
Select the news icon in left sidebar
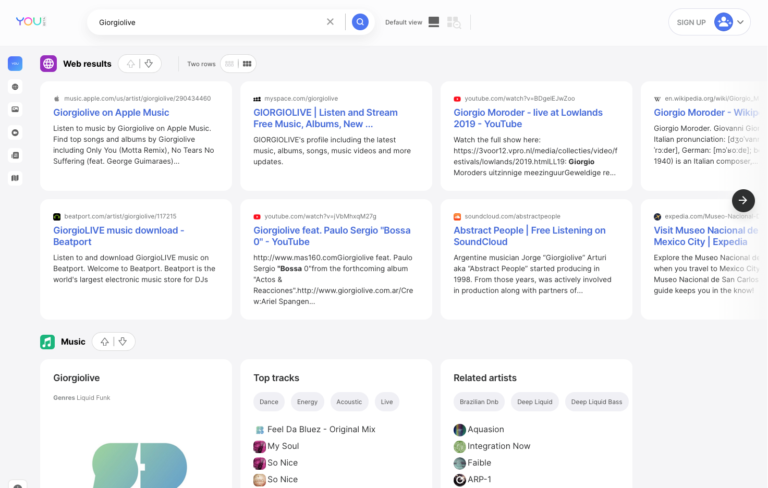click(x=15, y=155)
